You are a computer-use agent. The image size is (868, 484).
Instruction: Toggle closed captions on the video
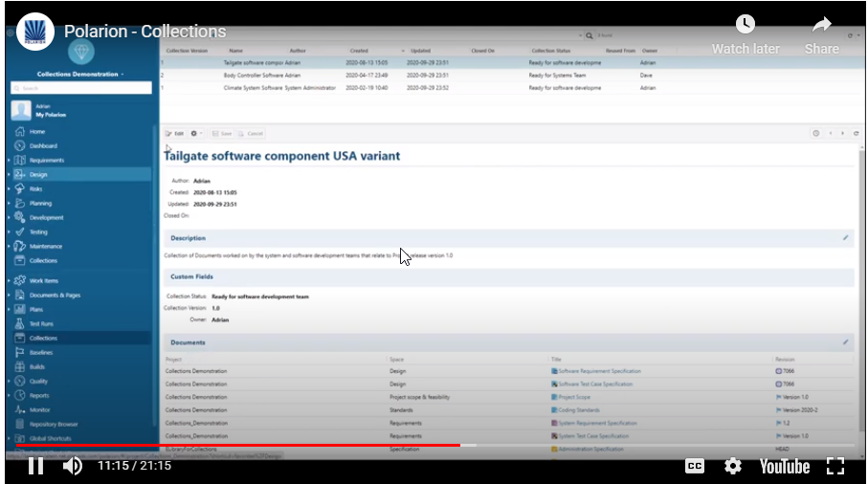pos(694,466)
